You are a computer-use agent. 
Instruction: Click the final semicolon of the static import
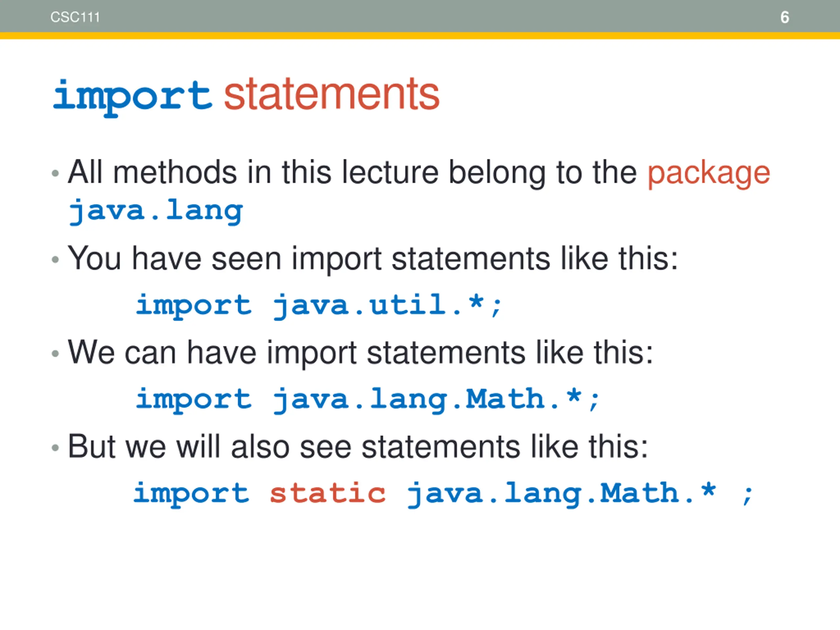click(x=747, y=495)
